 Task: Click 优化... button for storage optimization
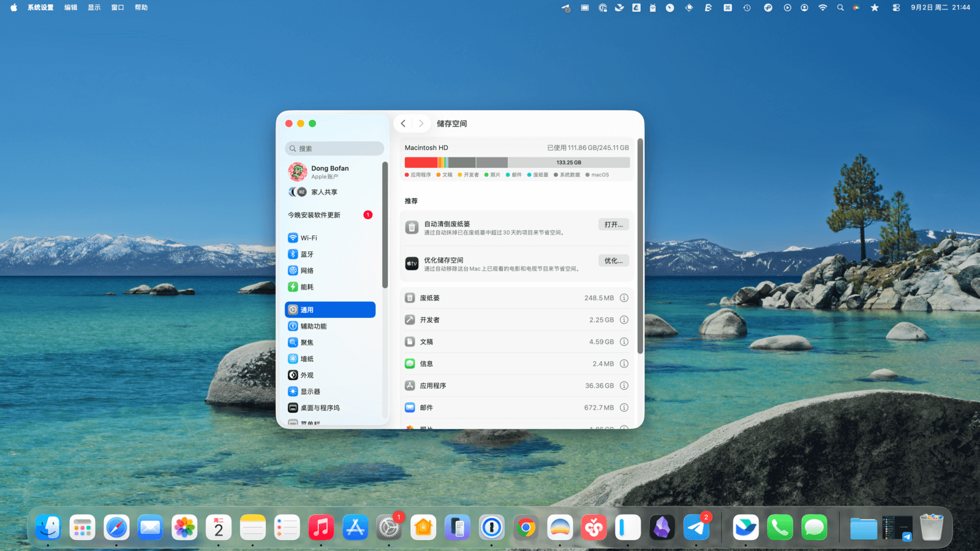tap(613, 261)
